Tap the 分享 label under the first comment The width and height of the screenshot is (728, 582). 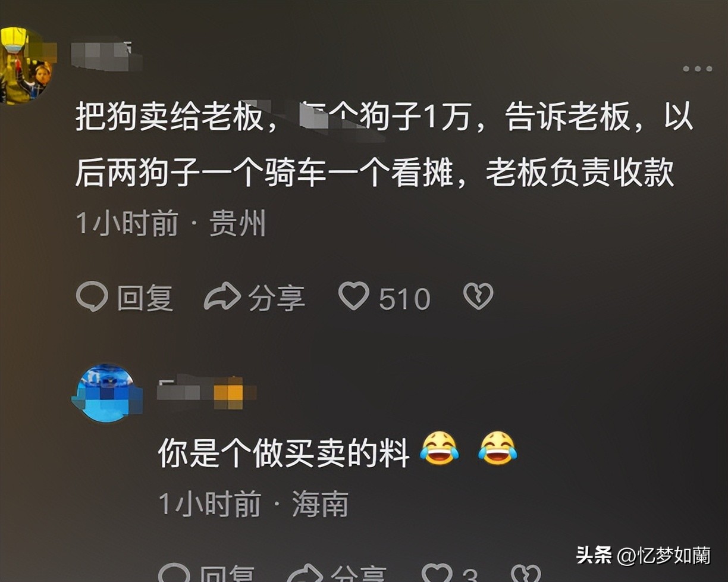277,298
